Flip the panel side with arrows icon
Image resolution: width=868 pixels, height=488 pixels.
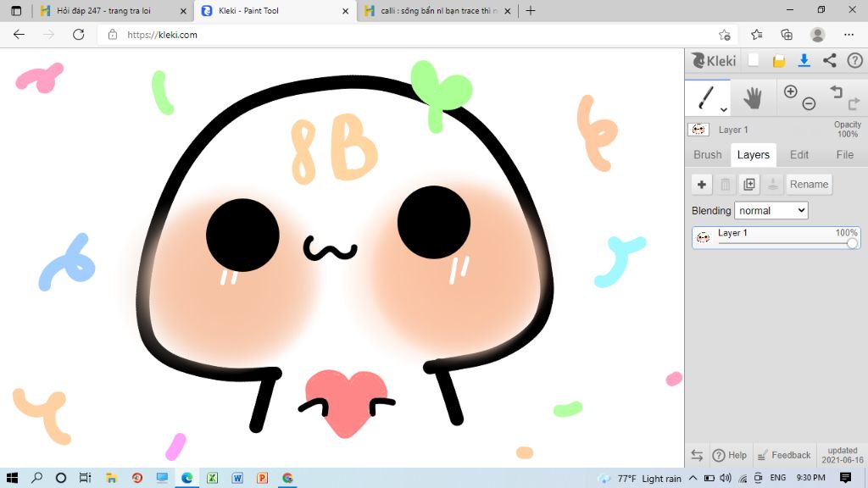(697, 455)
